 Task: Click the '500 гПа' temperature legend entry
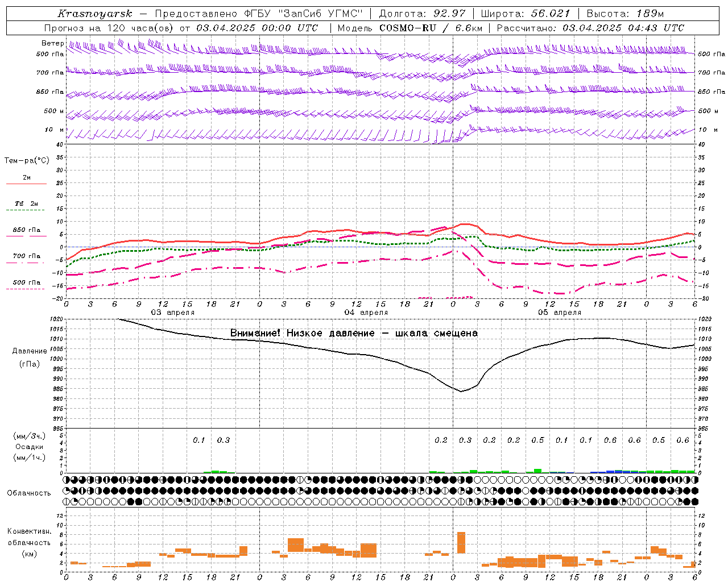point(26,282)
